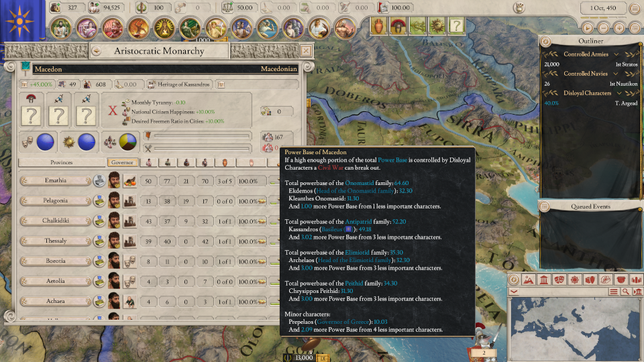644x362 pixels.
Task: Open the crossbow alert icon
Action: [x=417, y=26]
